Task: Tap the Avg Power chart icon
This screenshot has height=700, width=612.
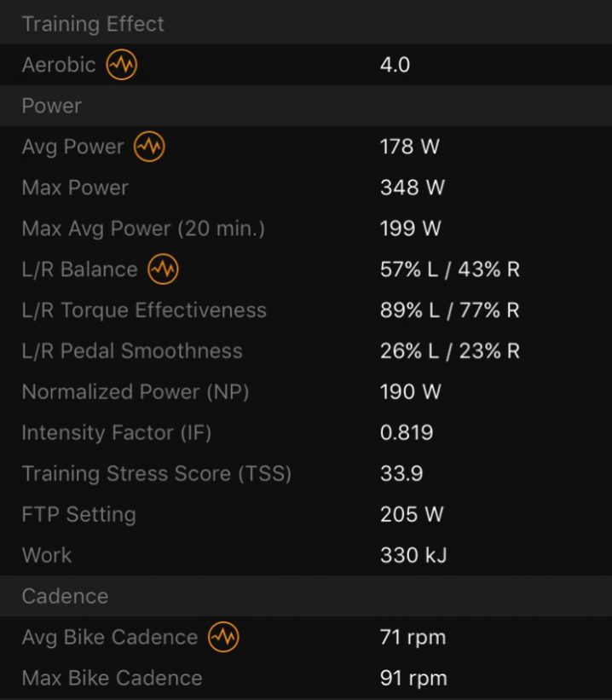Action: click(149, 147)
